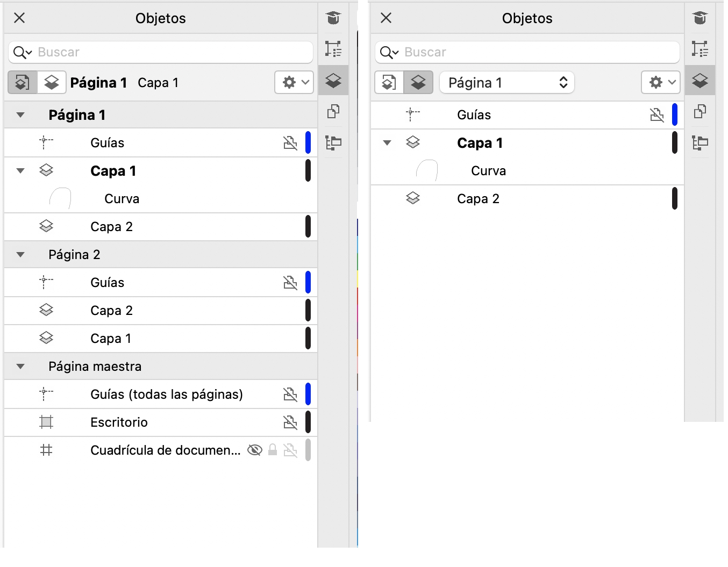The height and width of the screenshot is (567, 728).
Task: Collapse the Página 2 tree section
Action: point(20,255)
